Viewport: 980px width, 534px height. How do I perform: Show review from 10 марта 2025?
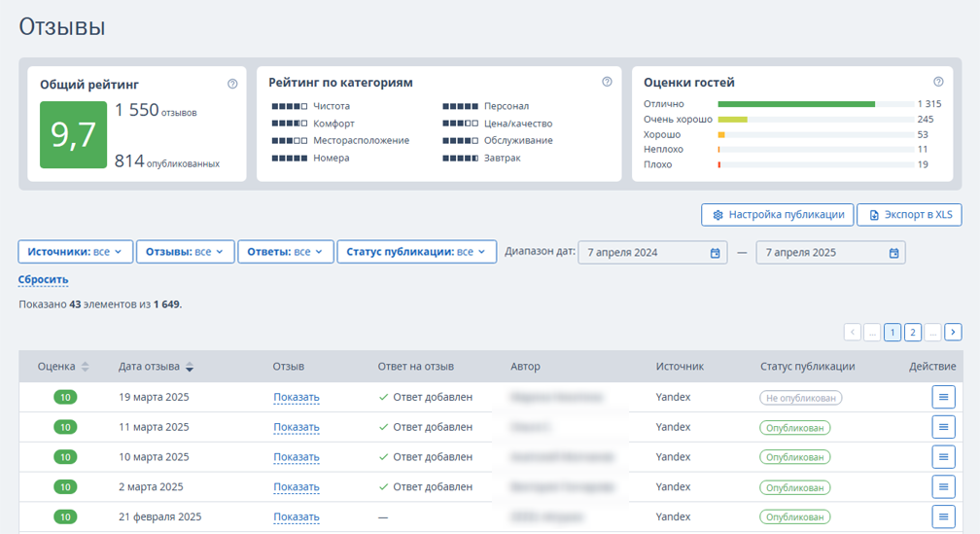297,457
